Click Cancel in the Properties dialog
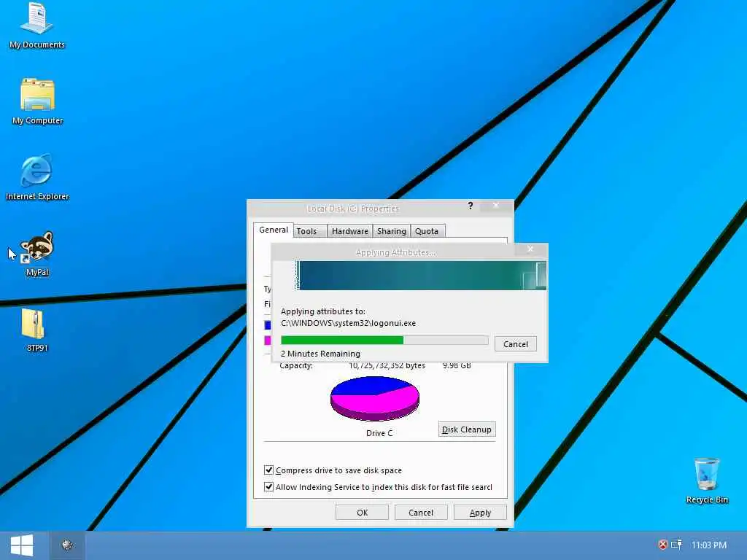 coord(421,513)
